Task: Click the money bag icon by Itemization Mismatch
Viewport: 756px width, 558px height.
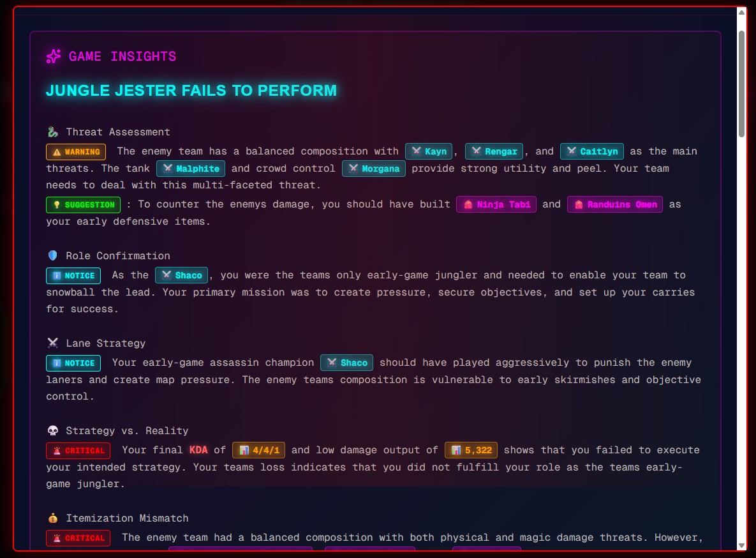Action: pos(53,518)
